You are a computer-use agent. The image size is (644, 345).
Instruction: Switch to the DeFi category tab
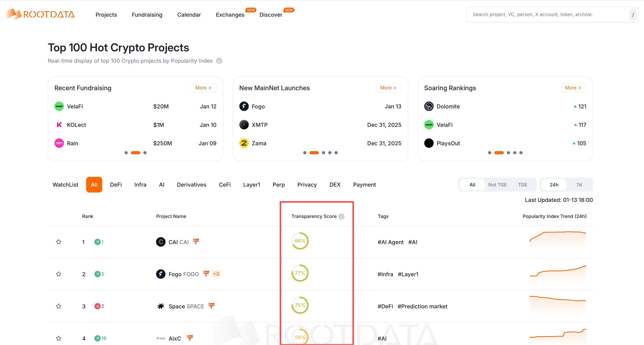(116, 185)
